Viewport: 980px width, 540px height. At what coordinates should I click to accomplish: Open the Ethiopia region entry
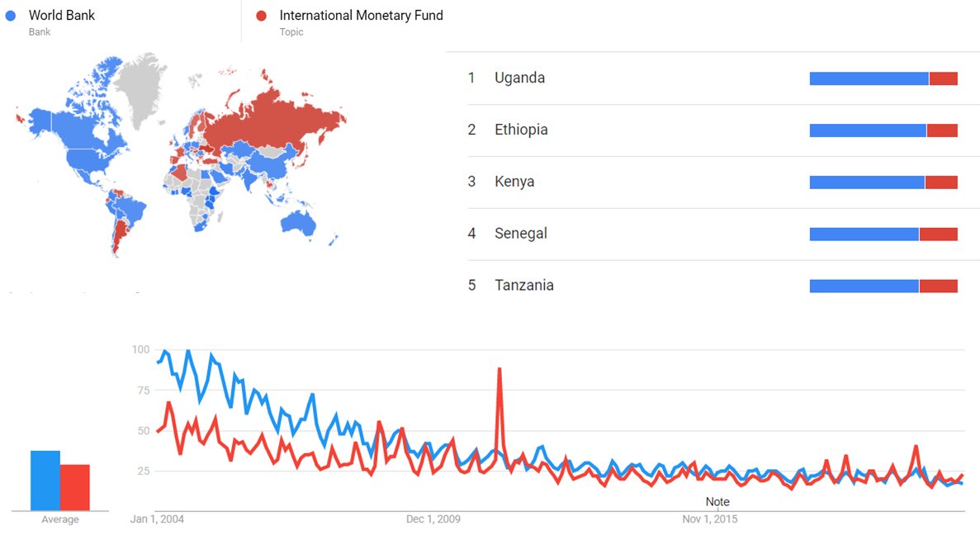[521, 130]
